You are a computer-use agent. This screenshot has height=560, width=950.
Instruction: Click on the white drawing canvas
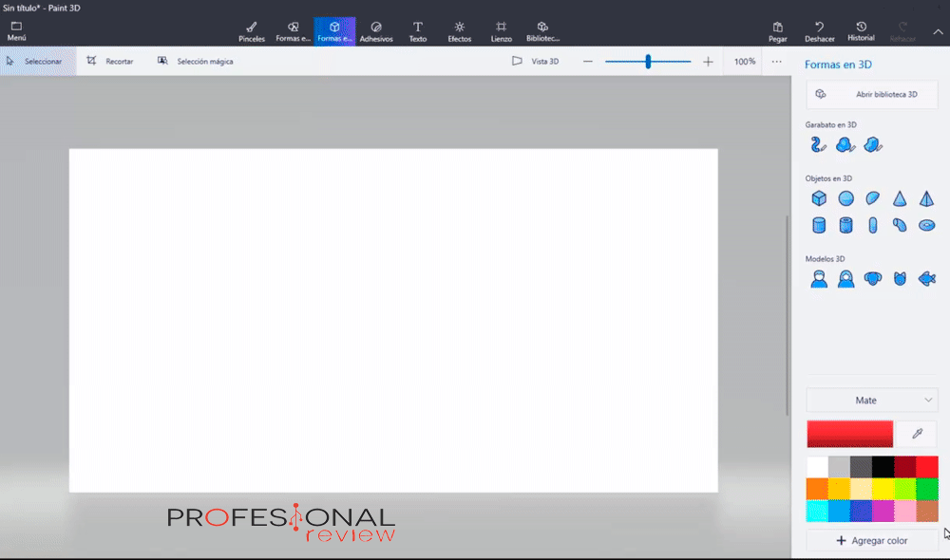tap(393, 320)
